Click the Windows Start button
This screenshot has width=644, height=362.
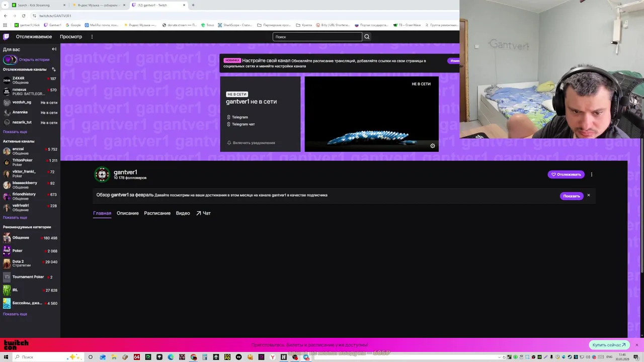tap(6, 357)
